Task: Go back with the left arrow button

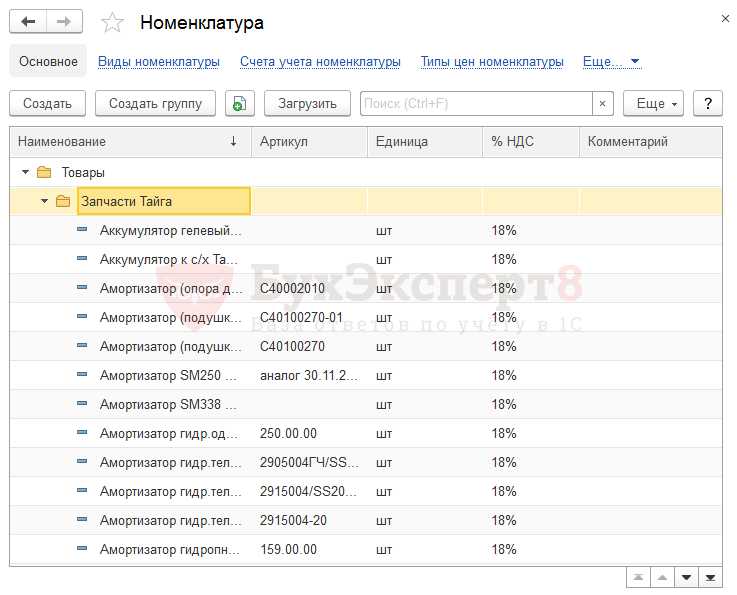Action: click(x=28, y=22)
